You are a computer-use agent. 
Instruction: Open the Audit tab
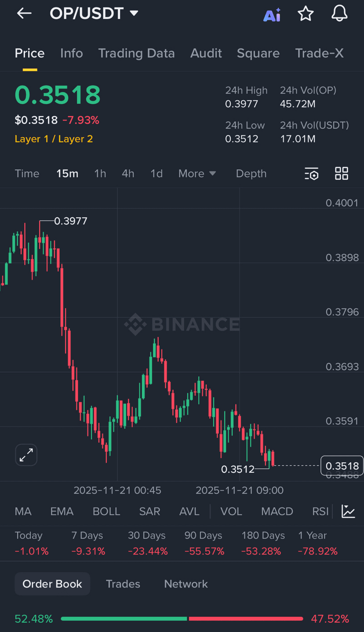[x=206, y=53]
